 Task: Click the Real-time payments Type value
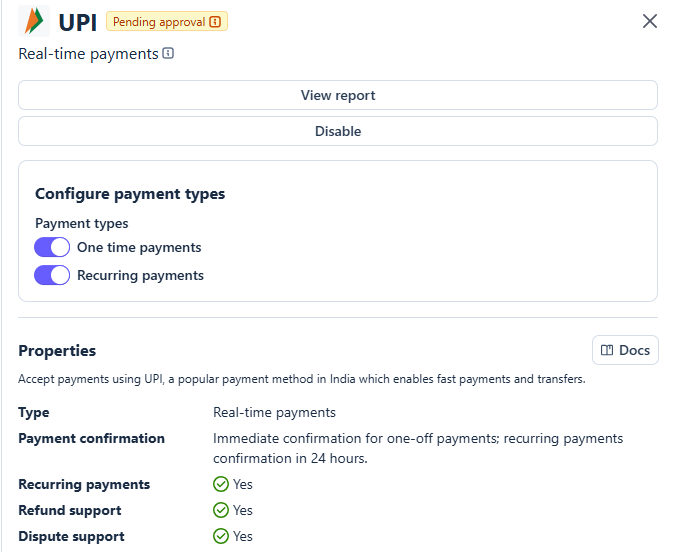click(x=274, y=413)
